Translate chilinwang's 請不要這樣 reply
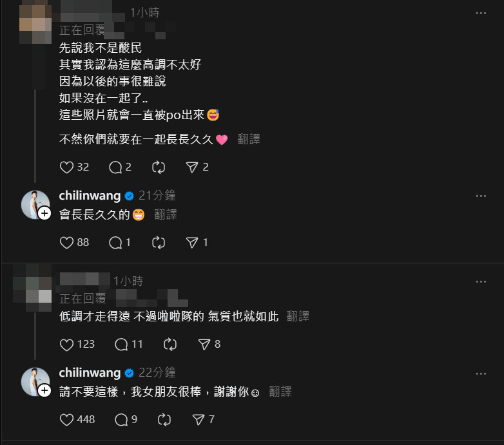Screen dimensions: 504x445 [x=280, y=392]
